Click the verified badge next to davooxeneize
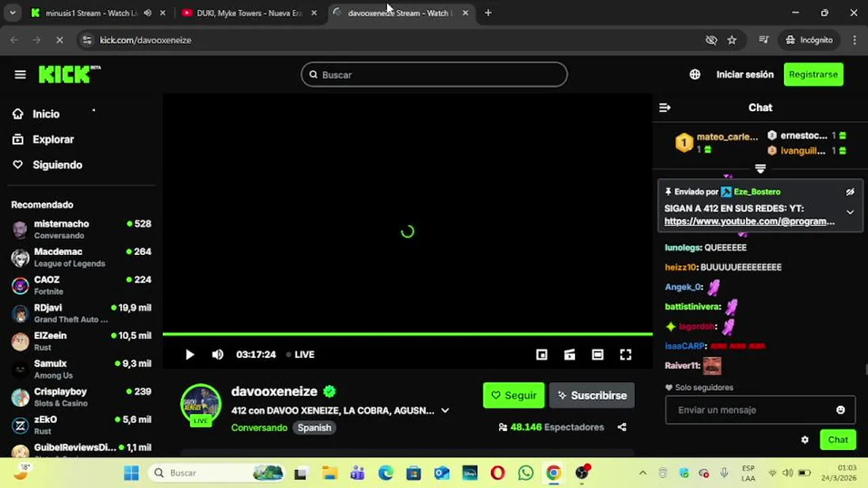This screenshot has width=868, height=488. point(330,391)
